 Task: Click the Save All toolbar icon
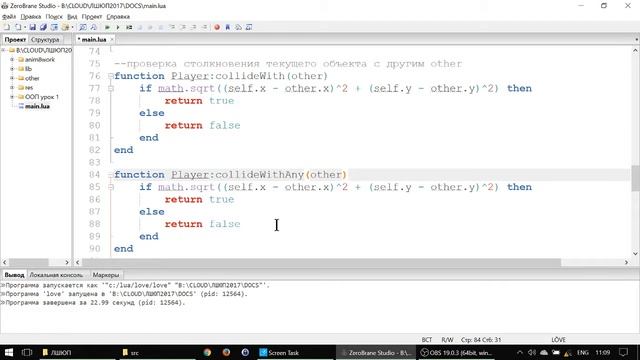point(43,27)
